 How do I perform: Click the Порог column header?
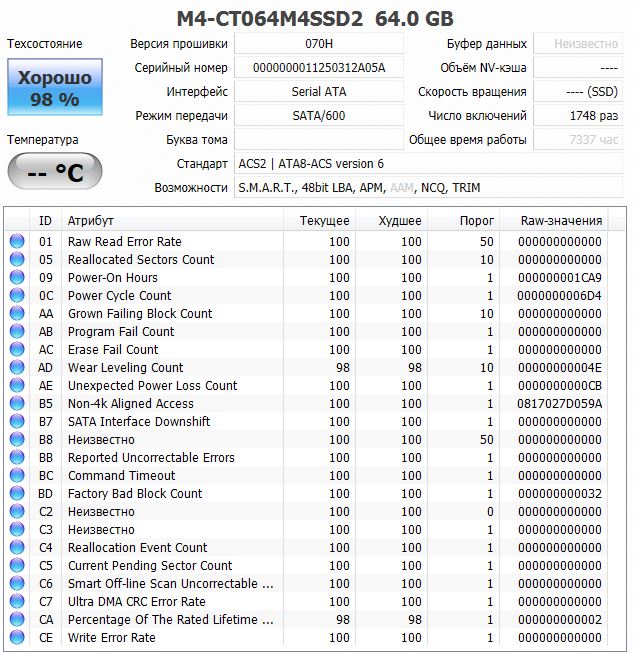click(463, 220)
